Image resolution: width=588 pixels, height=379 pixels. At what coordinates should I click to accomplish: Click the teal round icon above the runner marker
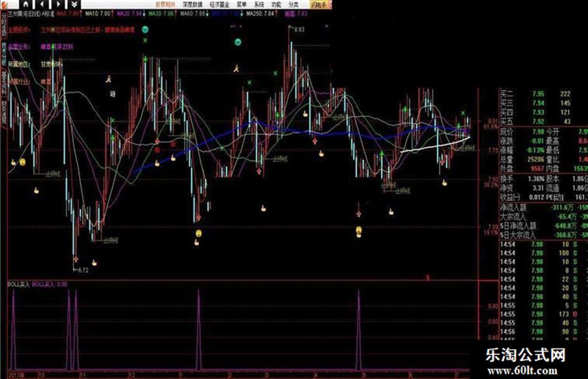[x=238, y=42]
